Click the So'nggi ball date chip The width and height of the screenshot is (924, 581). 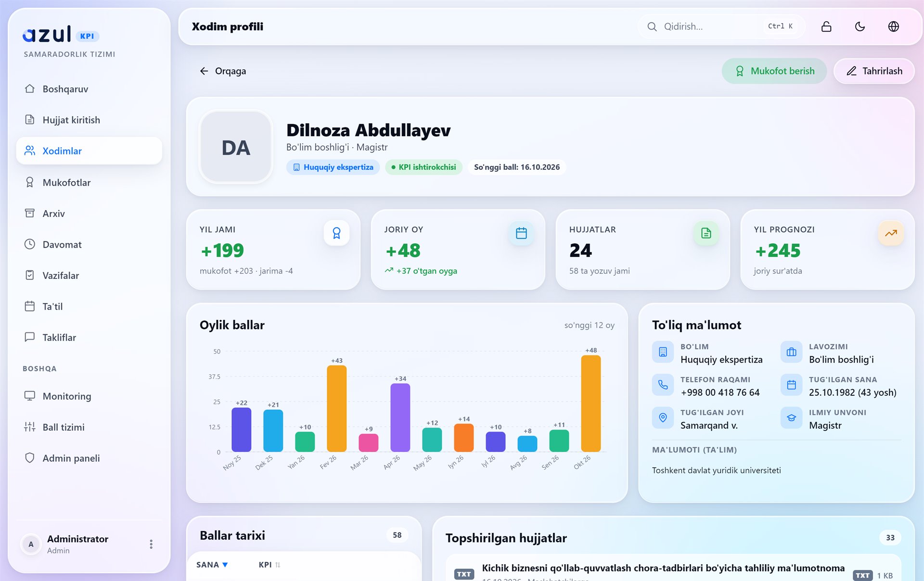coord(517,167)
